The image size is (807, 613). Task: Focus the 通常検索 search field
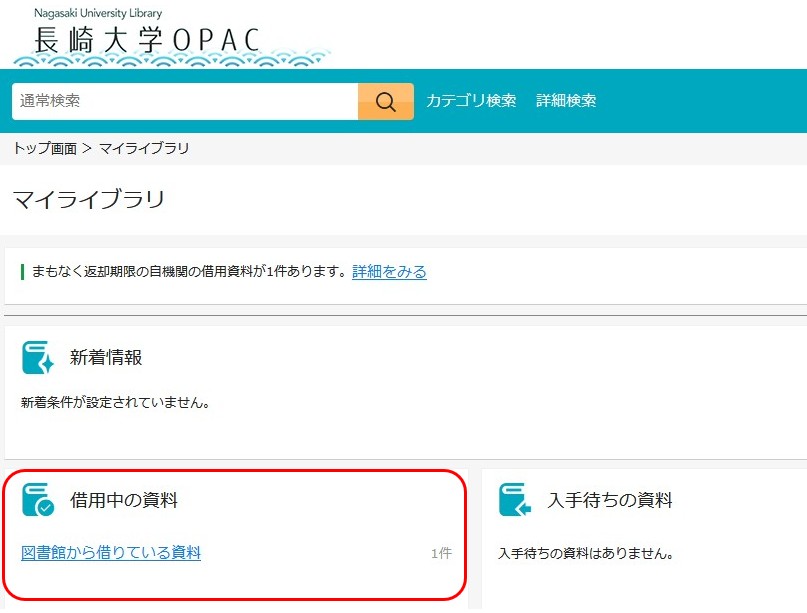[185, 101]
